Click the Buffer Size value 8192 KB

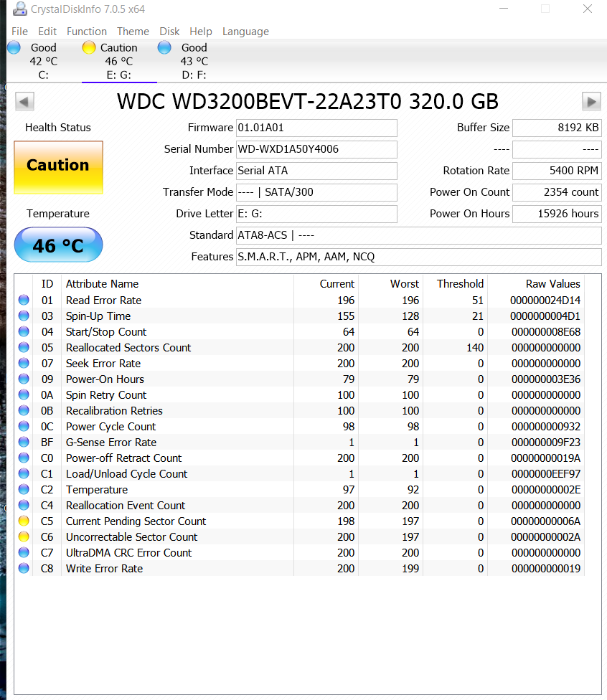(557, 128)
